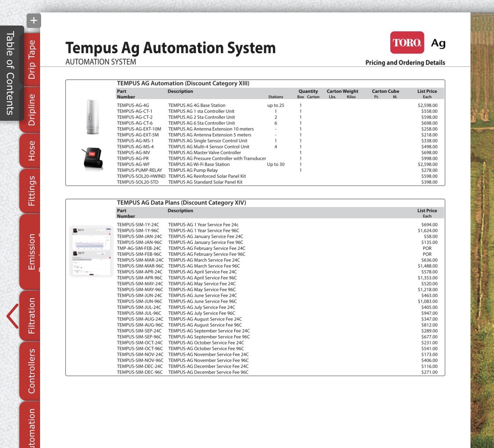Click part number TEMPUS-SIM-1Y-24C
The image size is (494, 448).
[138, 225]
